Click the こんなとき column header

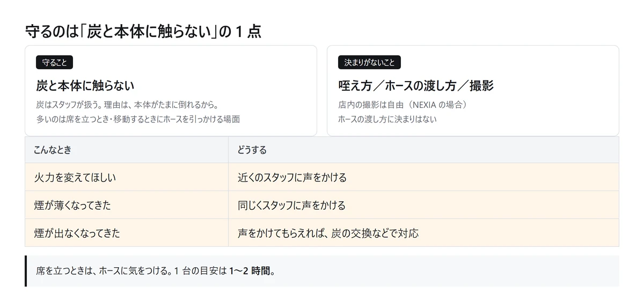pyautogui.click(x=127, y=150)
